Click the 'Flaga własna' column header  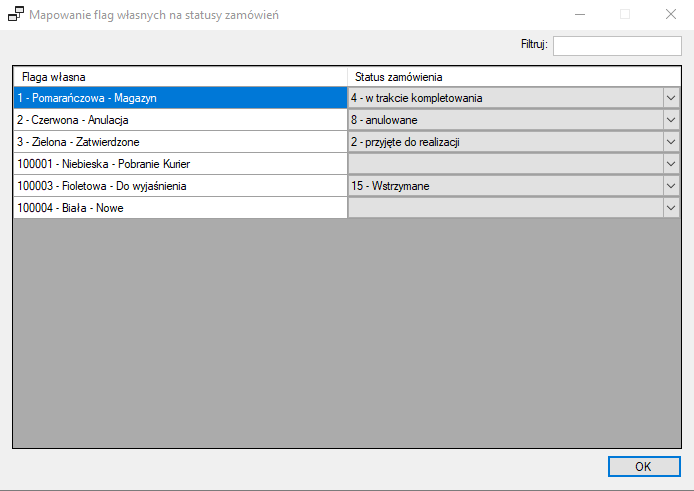pos(180,77)
